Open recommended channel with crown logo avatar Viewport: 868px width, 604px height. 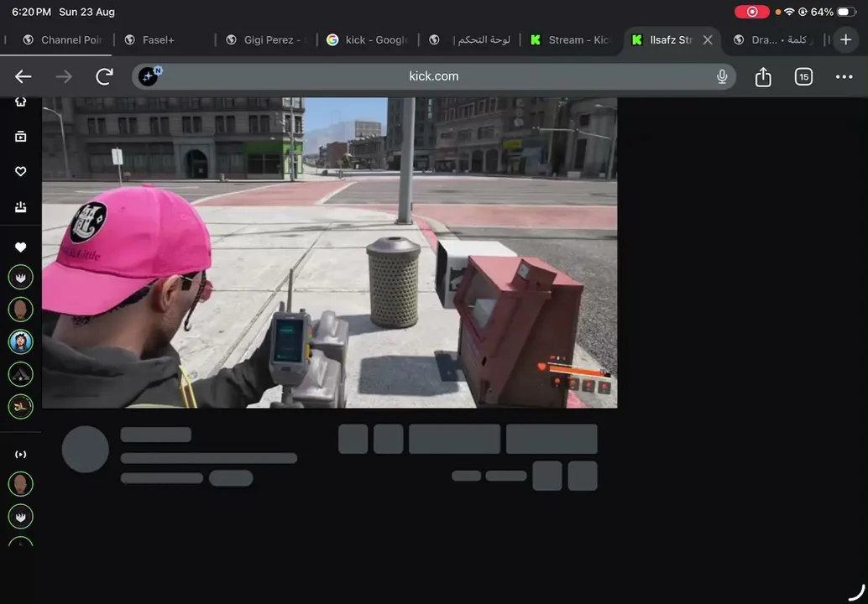(20, 517)
